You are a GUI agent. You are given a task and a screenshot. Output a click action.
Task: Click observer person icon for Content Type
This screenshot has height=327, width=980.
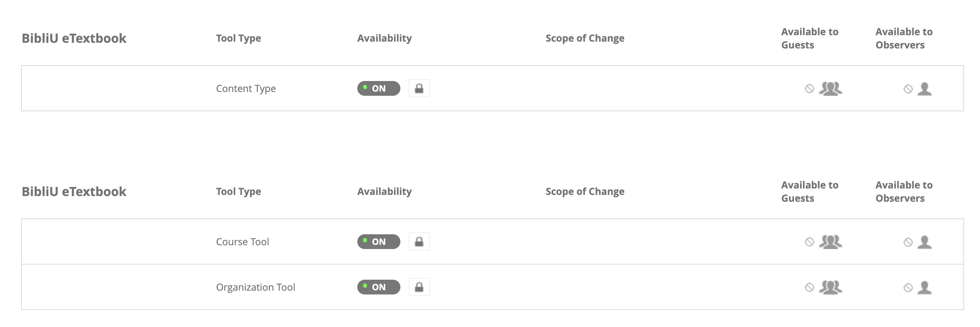coord(924,89)
